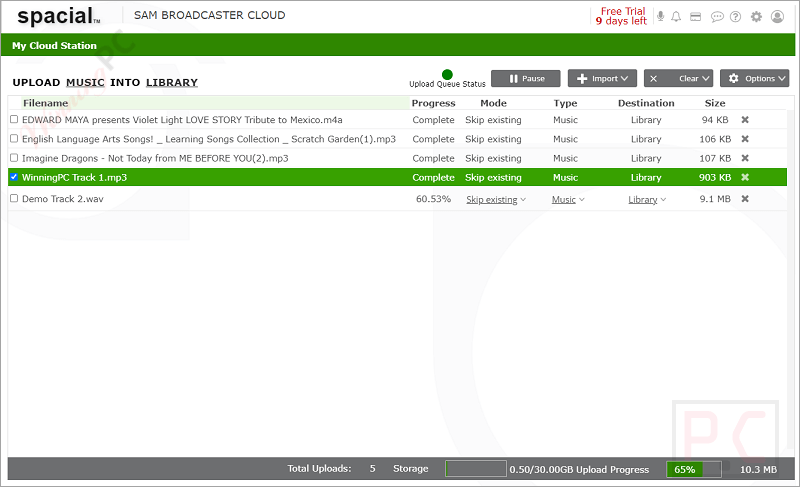Change Music type for Demo Track 2
Screen dimensions: 800x487
coord(568,199)
